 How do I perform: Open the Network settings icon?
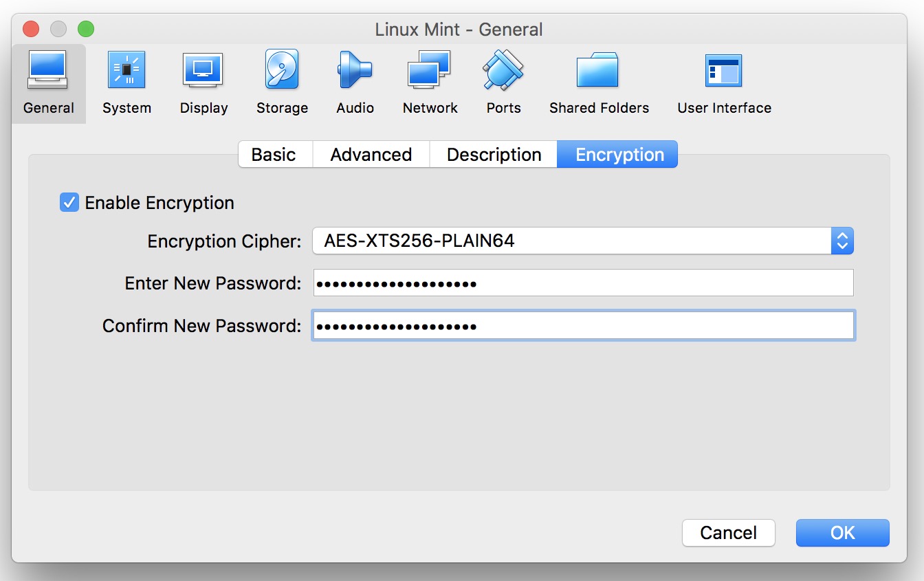(x=430, y=71)
